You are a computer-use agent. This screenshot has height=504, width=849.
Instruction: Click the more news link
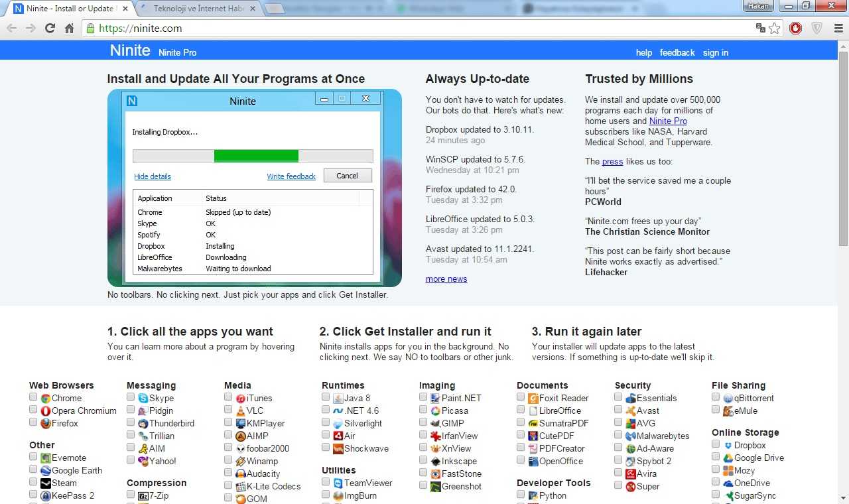click(446, 279)
